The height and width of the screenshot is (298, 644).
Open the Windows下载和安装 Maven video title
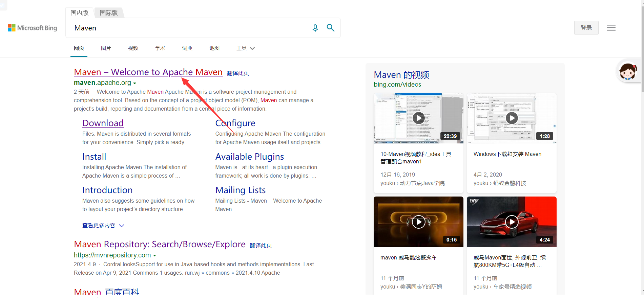pos(507,154)
